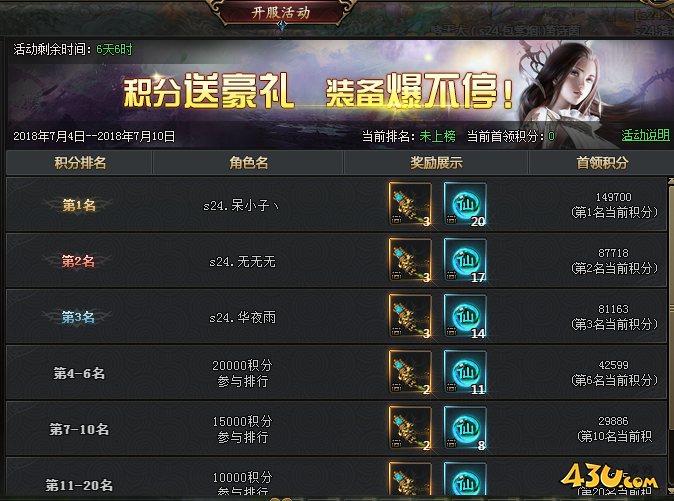Screen dimensions: 674x501
Task: Select the weapon reward icon in 第2名 row
Action: point(410,260)
